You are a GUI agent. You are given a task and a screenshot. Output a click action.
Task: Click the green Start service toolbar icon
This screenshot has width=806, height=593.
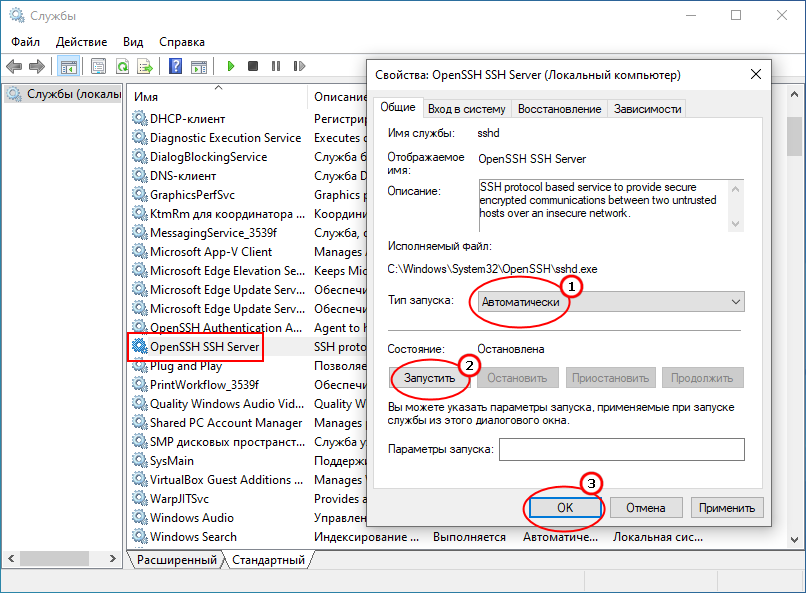pos(231,66)
